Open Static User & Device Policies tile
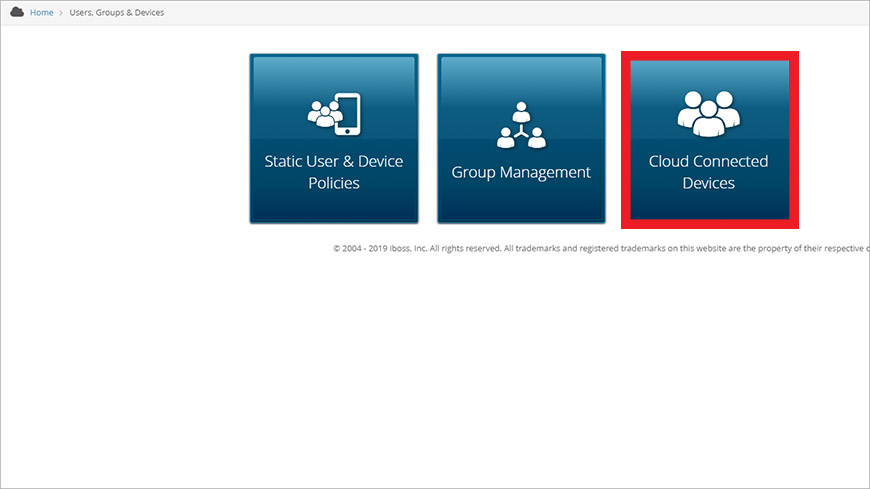This screenshot has height=489, width=870. (x=334, y=139)
